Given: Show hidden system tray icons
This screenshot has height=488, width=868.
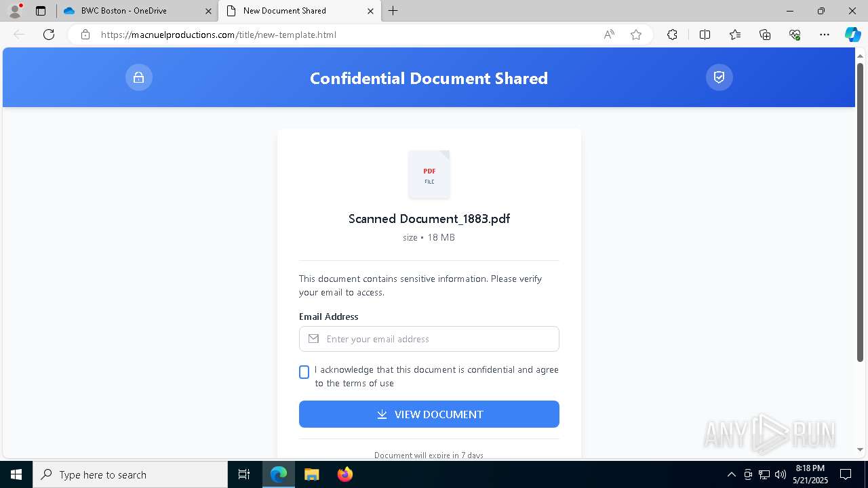Looking at the screenshot, I should click(x=731, y=474).
